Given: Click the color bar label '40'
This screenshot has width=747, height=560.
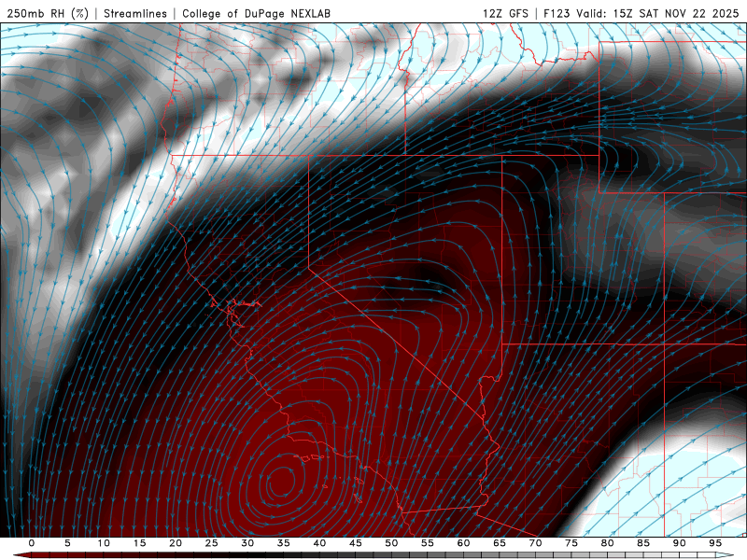Looking at the screenshot, I should (319, 543).
